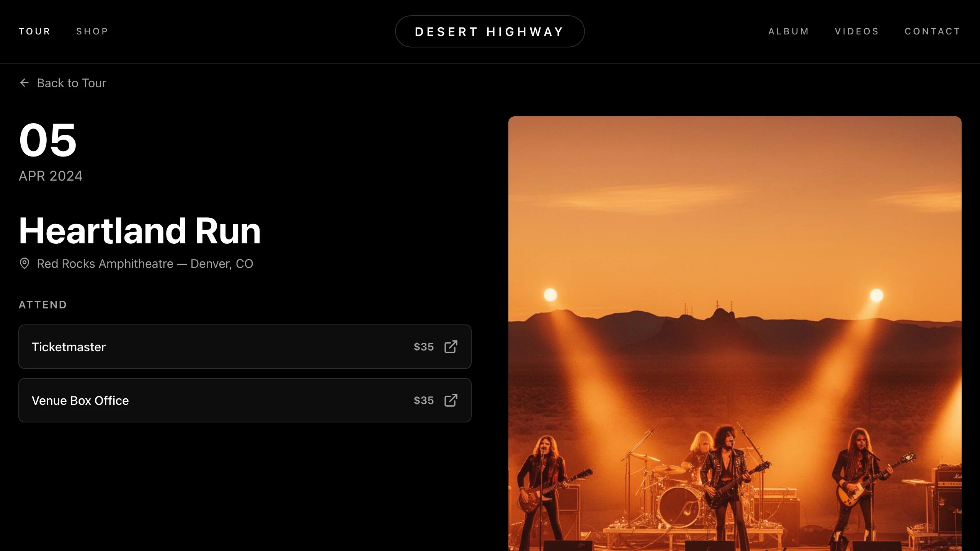Select the Venue Box Office option
Screen dimensions: 980x551
tap(245, 400)
